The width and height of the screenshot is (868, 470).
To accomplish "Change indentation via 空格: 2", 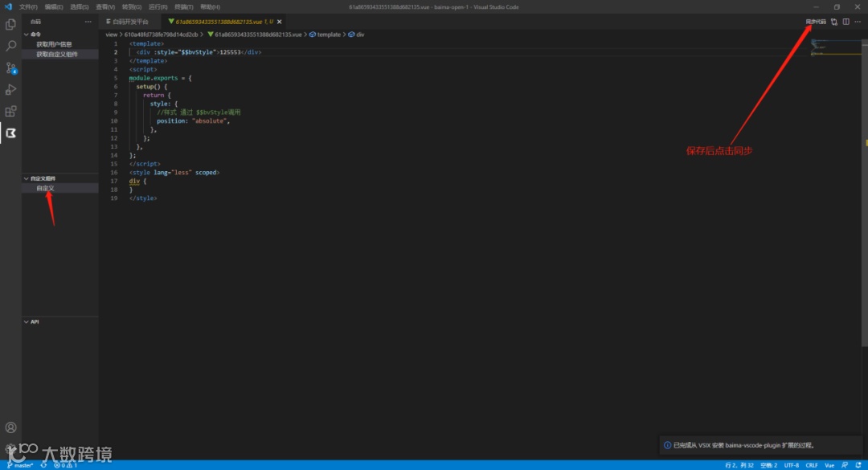I will click(x=769, y=465).
